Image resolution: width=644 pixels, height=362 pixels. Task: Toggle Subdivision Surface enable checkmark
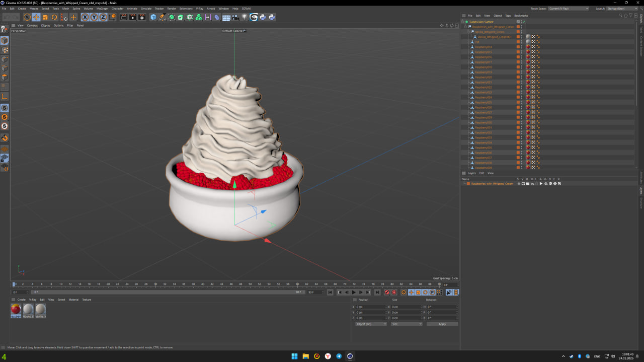(x=524, y=22)
